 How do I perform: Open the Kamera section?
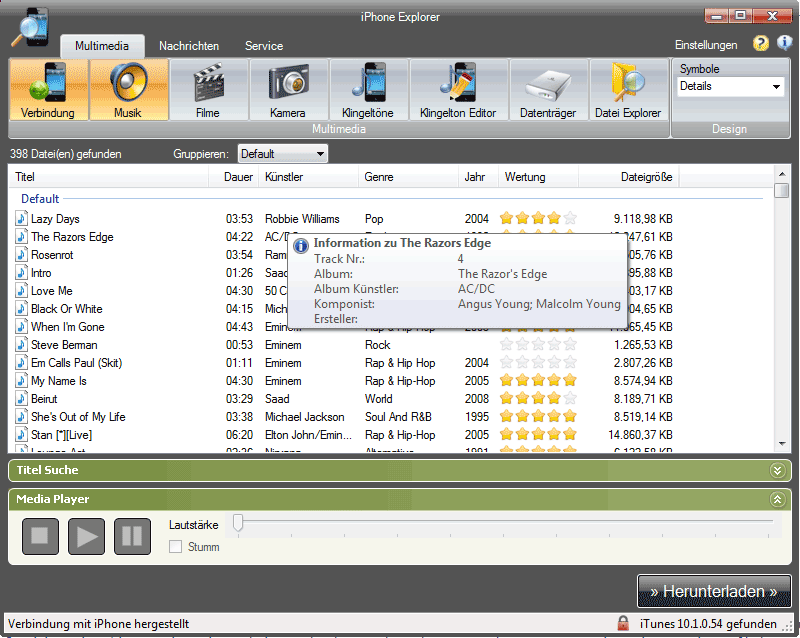point(288,90)
